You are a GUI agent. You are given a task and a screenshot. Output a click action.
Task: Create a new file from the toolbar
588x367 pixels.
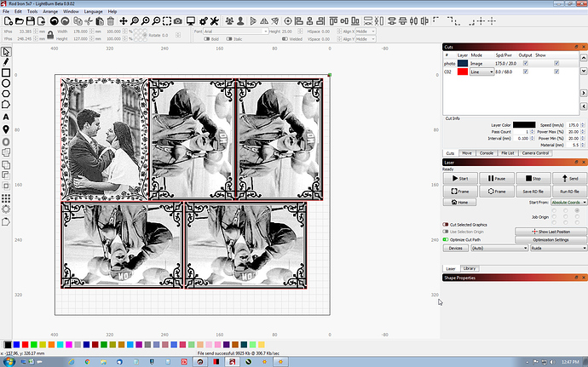tap(9, 21)
